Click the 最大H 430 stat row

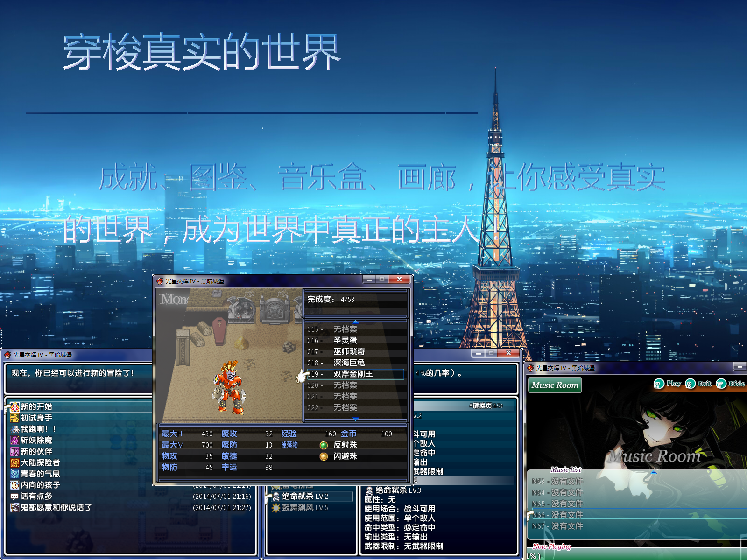187,434
